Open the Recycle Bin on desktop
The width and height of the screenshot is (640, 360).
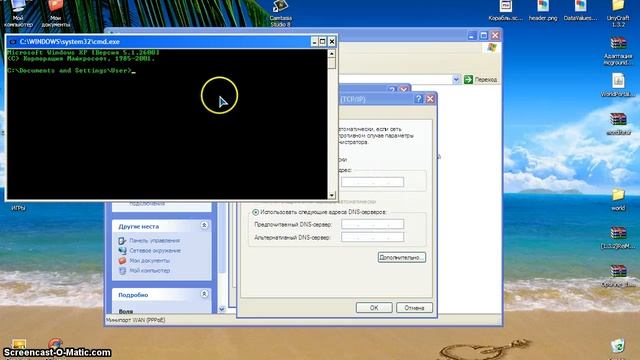618,346
